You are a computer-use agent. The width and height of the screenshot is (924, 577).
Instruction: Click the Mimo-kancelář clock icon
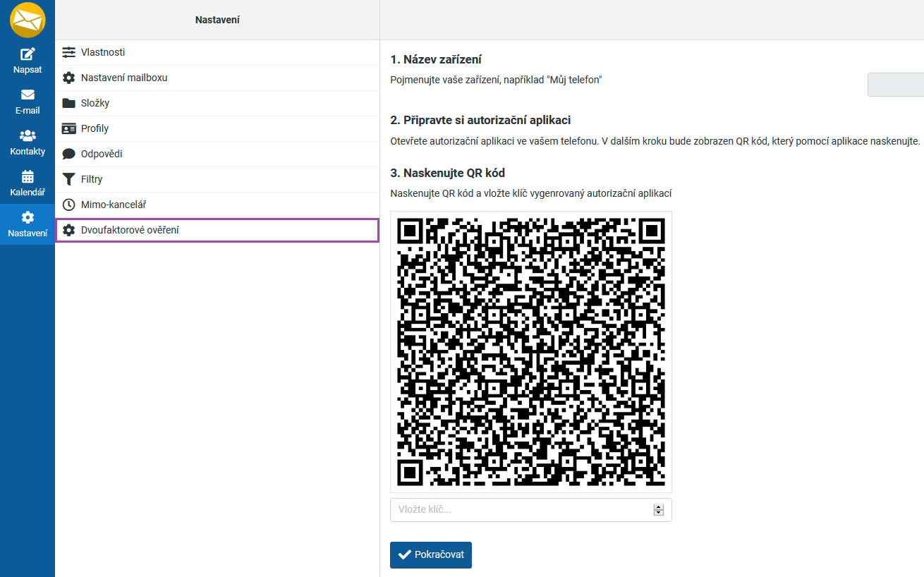pyautogui.click(x=68, y=205)
